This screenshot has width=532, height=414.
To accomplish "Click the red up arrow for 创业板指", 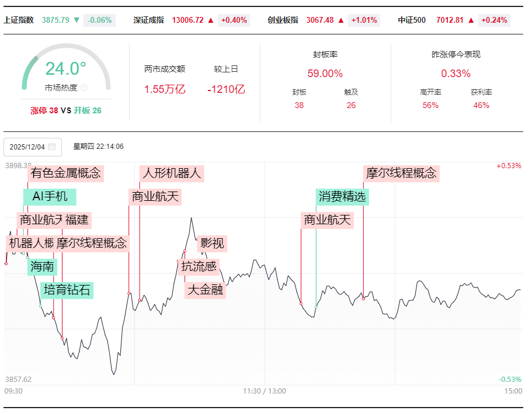I will pos(341,20).
